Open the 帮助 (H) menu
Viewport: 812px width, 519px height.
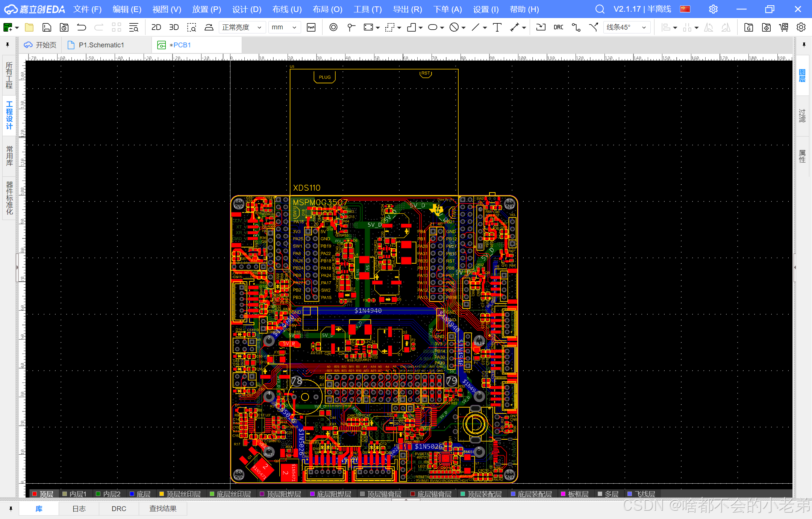click(x=524, y=9)
